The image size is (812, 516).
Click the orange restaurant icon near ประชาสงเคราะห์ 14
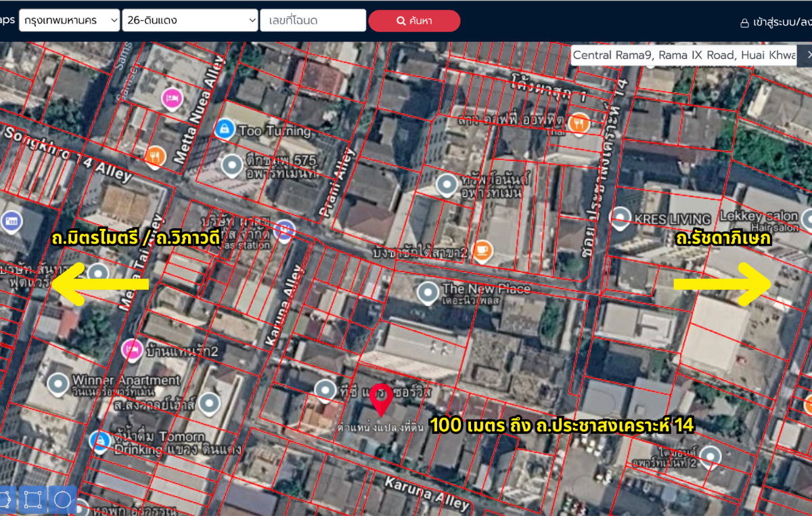pyautogui.click(x=579, y=123)
